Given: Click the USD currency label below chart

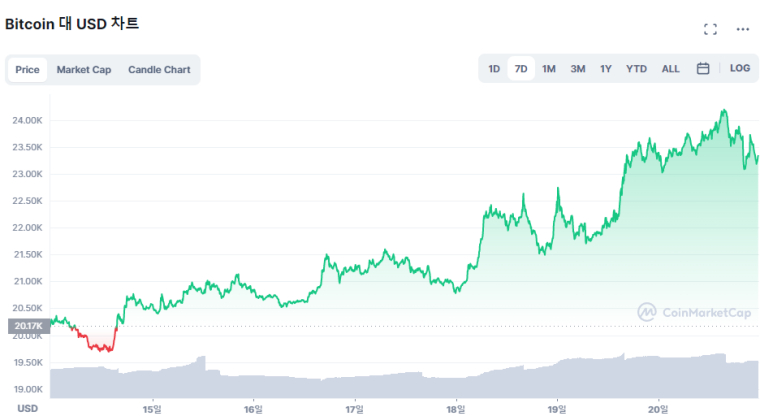Looking at the screenshot, I should click(28, 408).
